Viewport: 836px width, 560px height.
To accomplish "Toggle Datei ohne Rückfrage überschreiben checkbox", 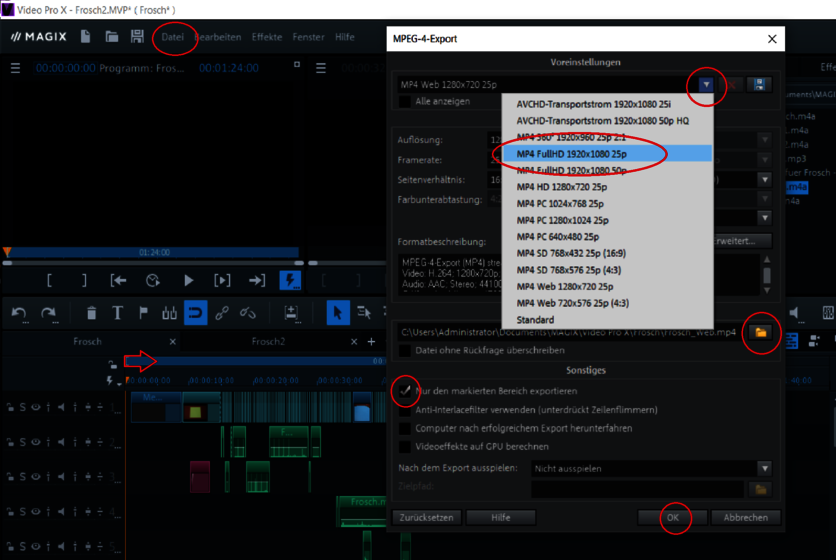I will 405,350.
